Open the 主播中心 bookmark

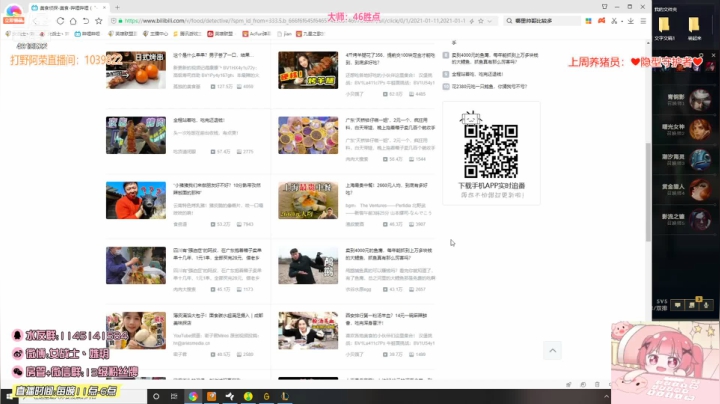click(156, 34)
